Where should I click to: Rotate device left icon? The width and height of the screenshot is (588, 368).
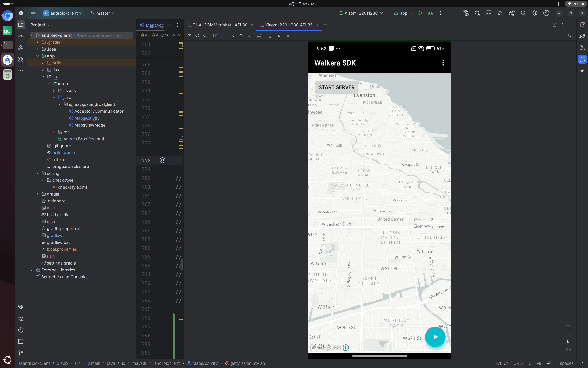(215, 36)
